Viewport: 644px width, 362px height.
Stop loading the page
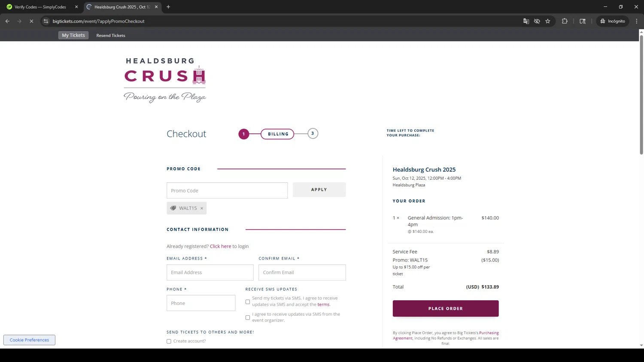pos(31,21)
